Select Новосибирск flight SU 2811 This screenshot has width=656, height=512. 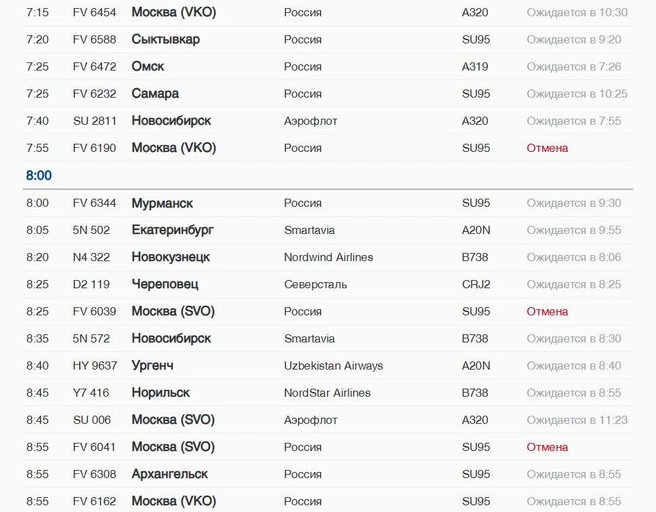pyautogui.click(x=328, y=121)
